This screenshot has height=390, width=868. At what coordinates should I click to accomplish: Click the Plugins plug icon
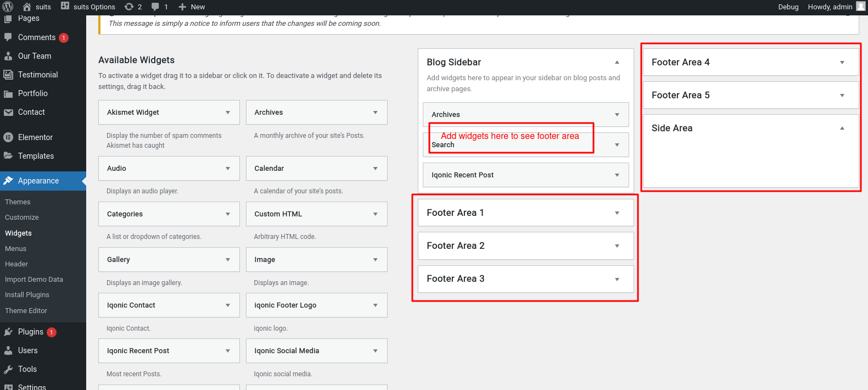click(x=8, y=332)
